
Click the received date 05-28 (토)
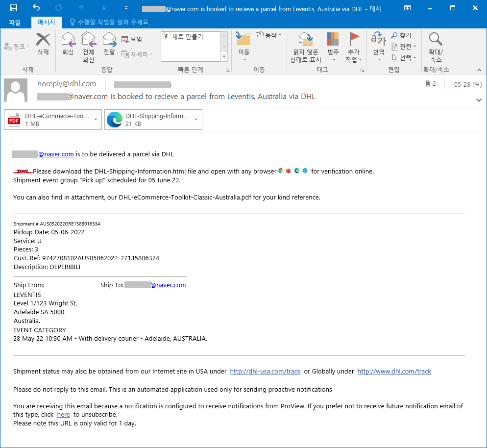[468, 84]
